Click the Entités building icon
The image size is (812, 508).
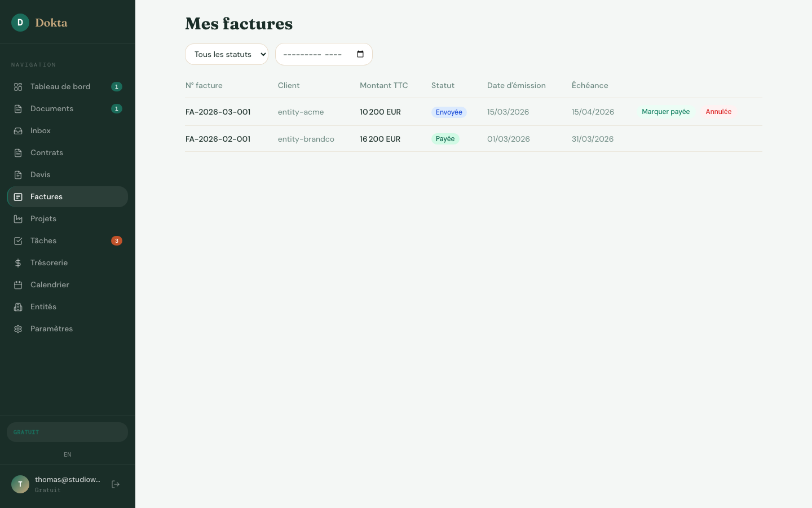coord(18,307)
